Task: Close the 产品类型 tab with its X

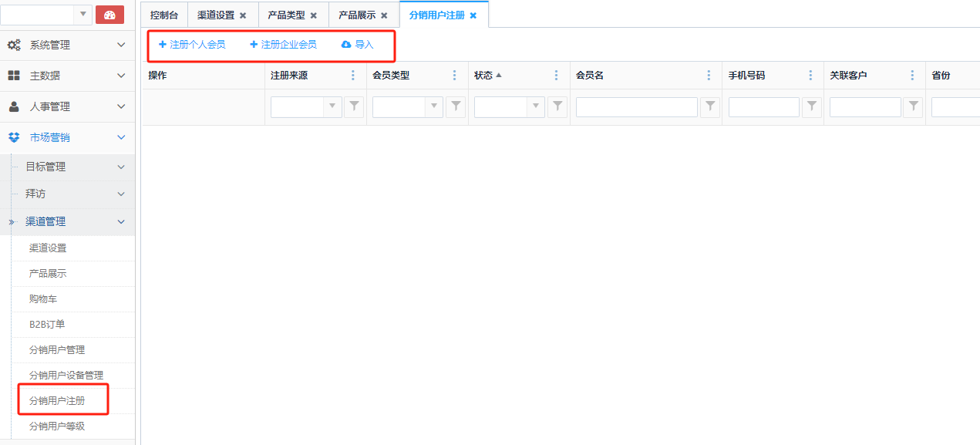Action: coord(314,15)
